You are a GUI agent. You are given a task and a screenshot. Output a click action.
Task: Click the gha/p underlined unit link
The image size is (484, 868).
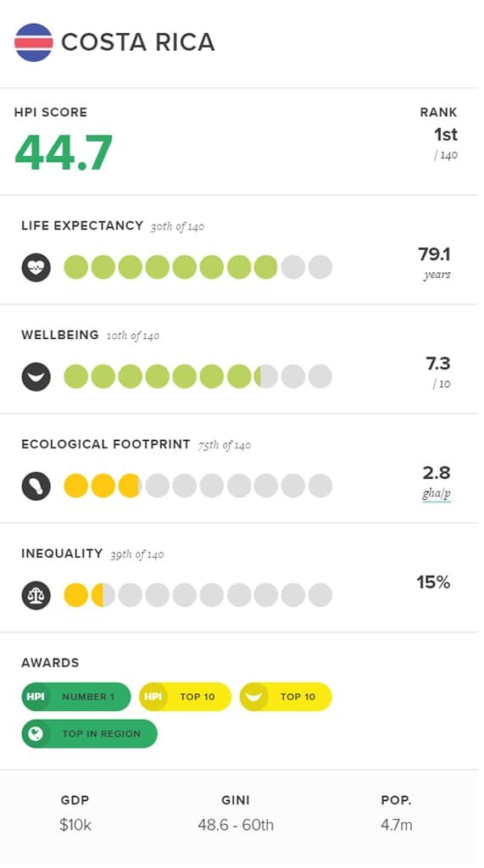coord(437,494)
